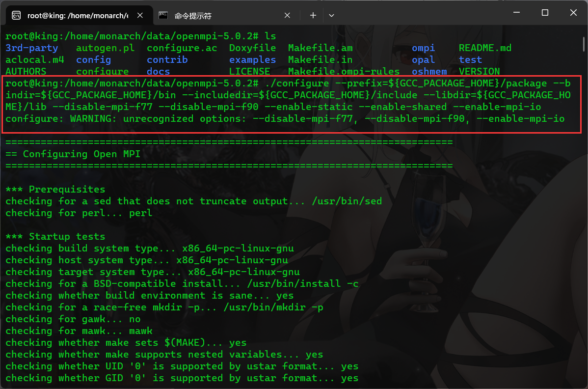Click the ompi directory name

(424, 48)
